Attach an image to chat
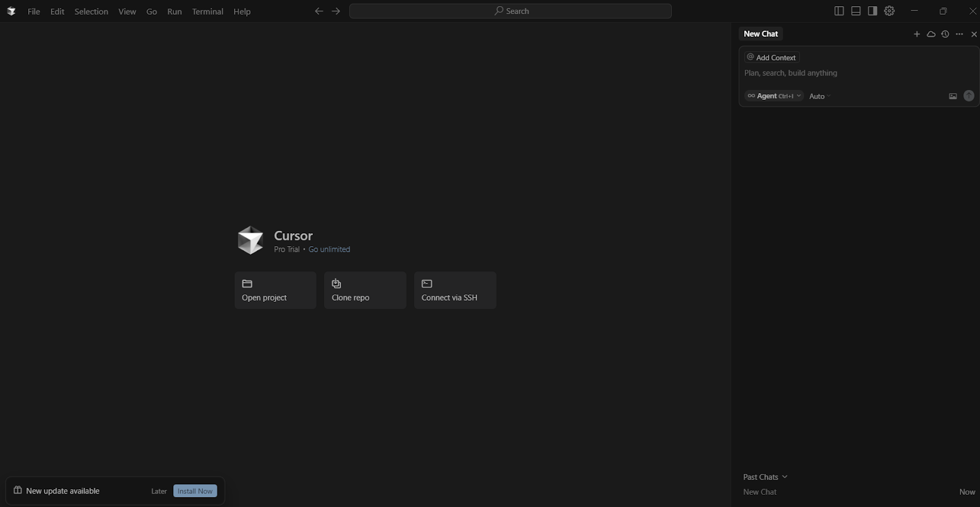This screenshot has width=980, height=507. coord(952,96)
